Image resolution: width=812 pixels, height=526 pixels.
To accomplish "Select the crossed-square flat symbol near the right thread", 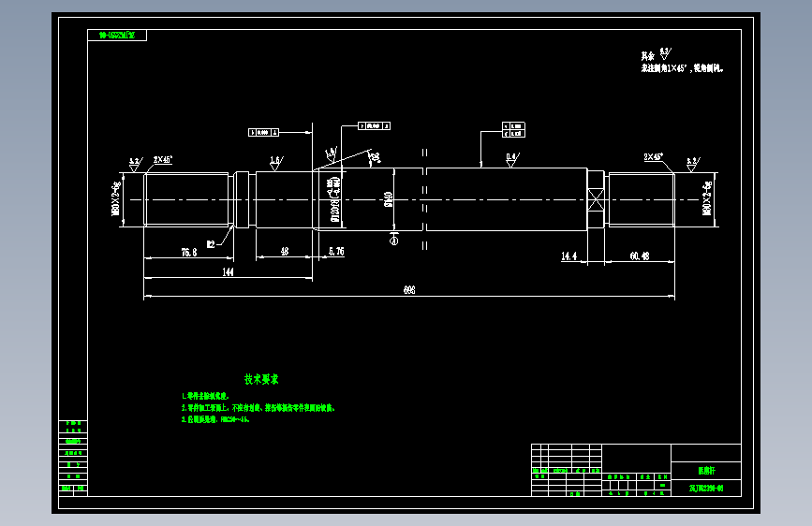I will pos(596,199).
